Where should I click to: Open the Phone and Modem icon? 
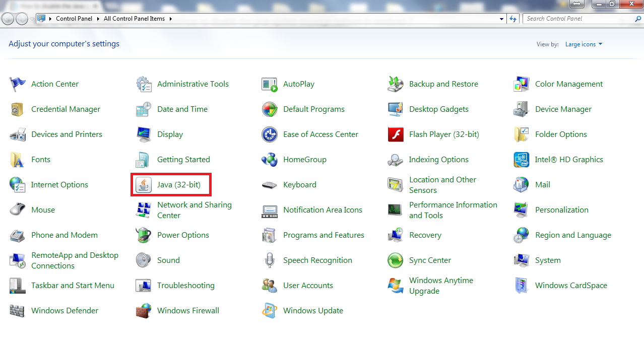pos(18,235)
